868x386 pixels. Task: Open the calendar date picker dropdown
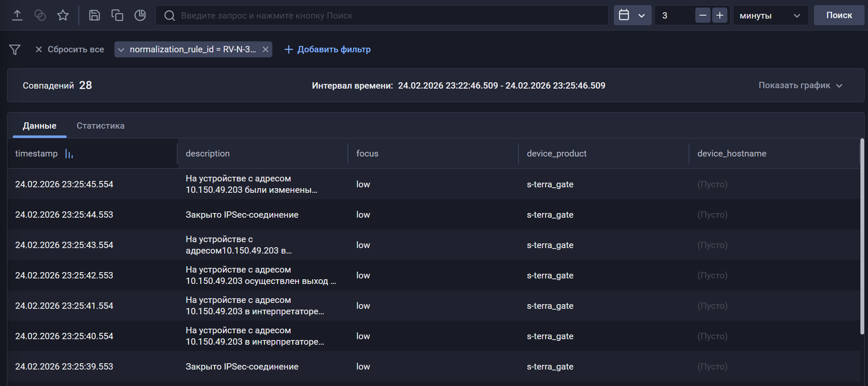tap(632, 16)
